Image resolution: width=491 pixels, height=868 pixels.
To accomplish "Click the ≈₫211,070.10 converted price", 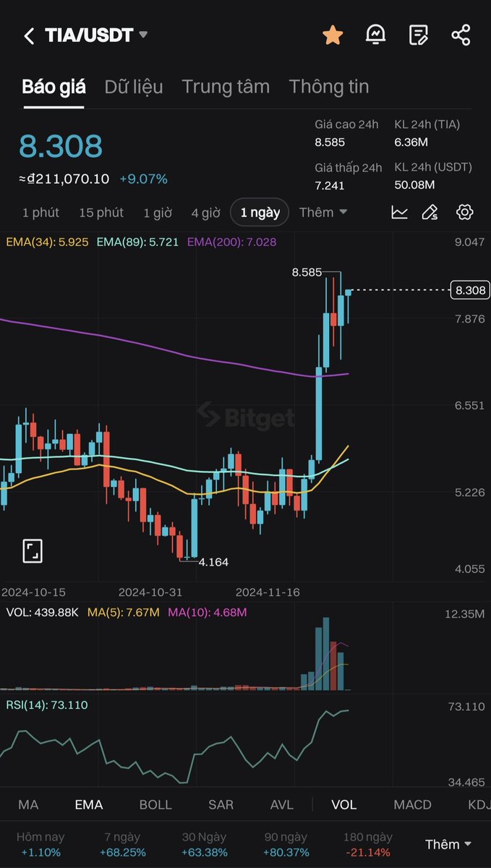I will (x=64, y=179).
